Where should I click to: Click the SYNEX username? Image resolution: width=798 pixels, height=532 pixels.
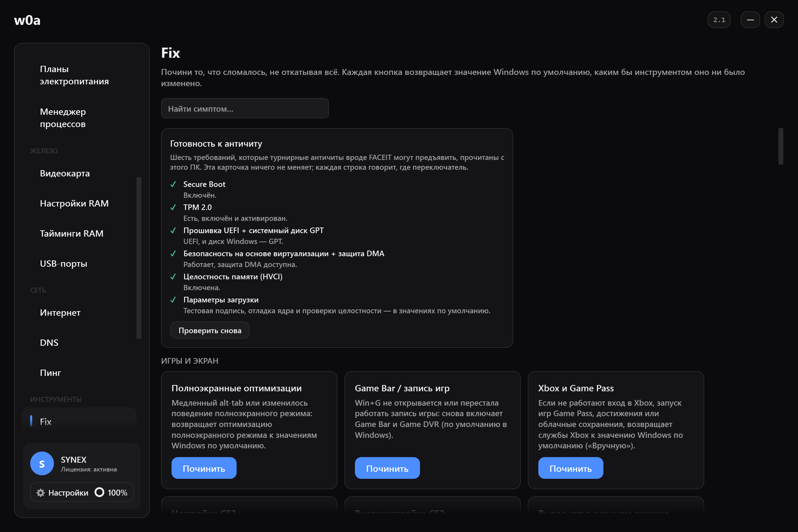73,460
